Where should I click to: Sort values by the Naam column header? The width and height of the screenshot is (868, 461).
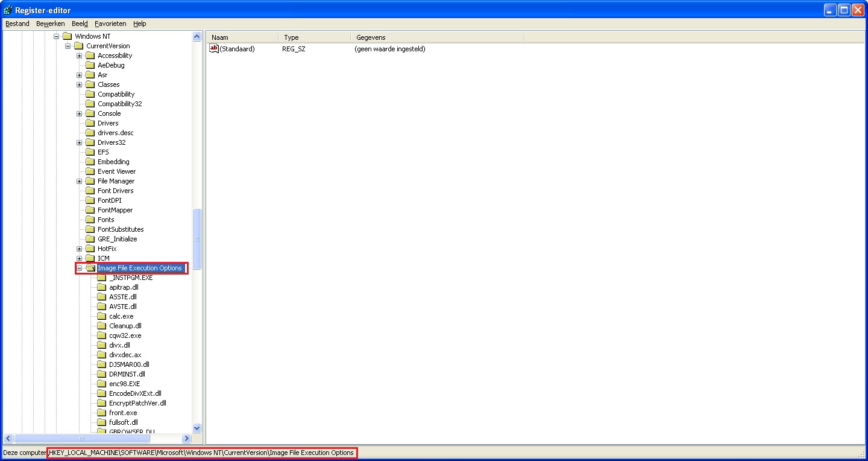(242, 37)
